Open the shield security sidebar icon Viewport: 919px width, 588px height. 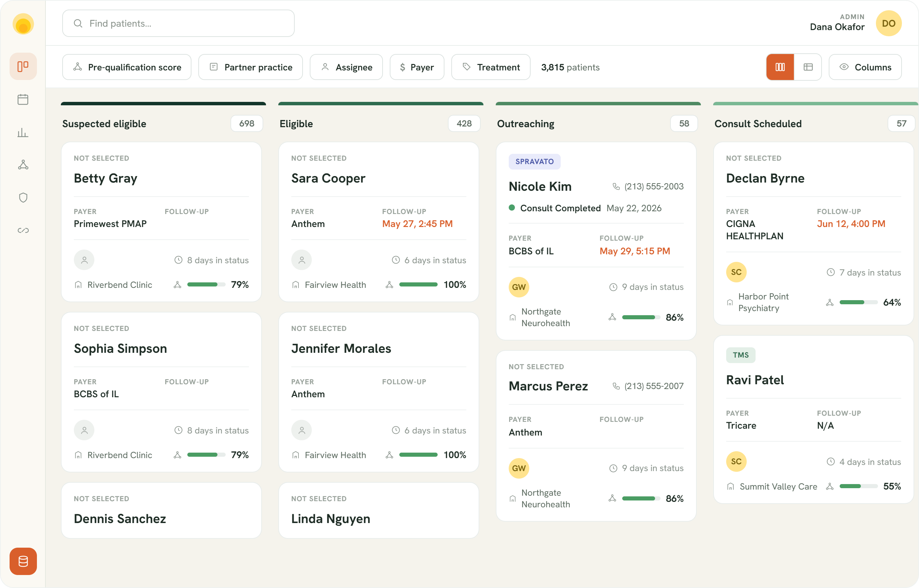tap(23, 197)
